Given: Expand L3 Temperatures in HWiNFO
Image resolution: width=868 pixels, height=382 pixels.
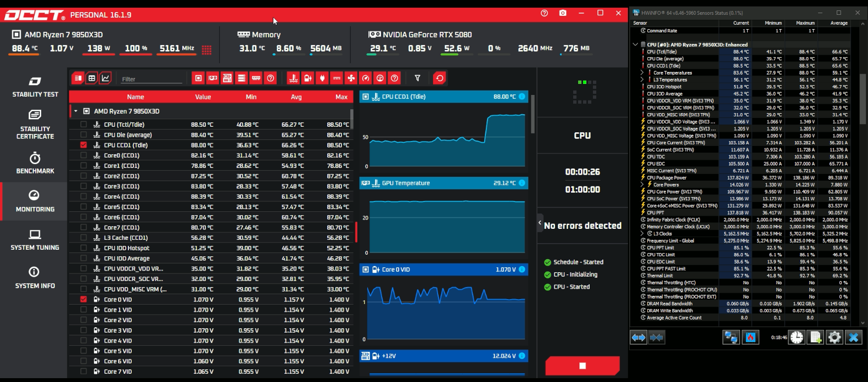Looking at the screenshot, I should (x=642, y=80).
